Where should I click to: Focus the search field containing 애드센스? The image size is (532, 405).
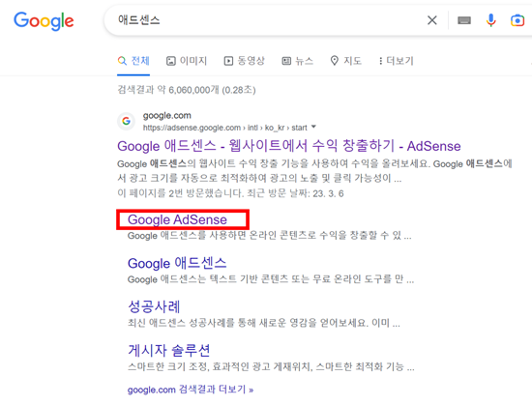[x=265, y=20]
